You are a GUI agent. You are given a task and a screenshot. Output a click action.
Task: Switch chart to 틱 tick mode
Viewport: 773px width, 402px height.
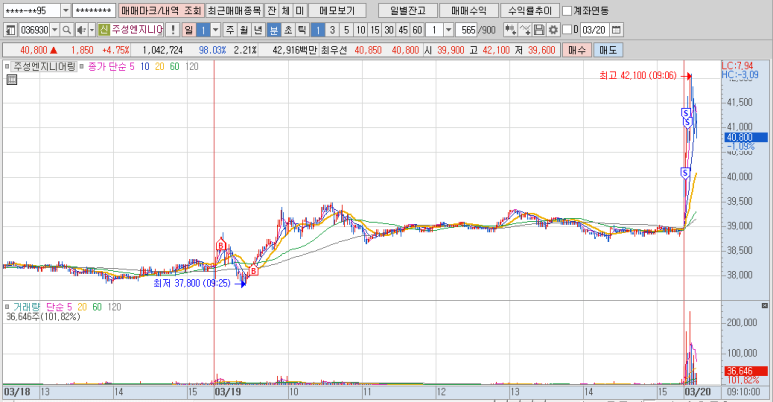click(302, 30)
